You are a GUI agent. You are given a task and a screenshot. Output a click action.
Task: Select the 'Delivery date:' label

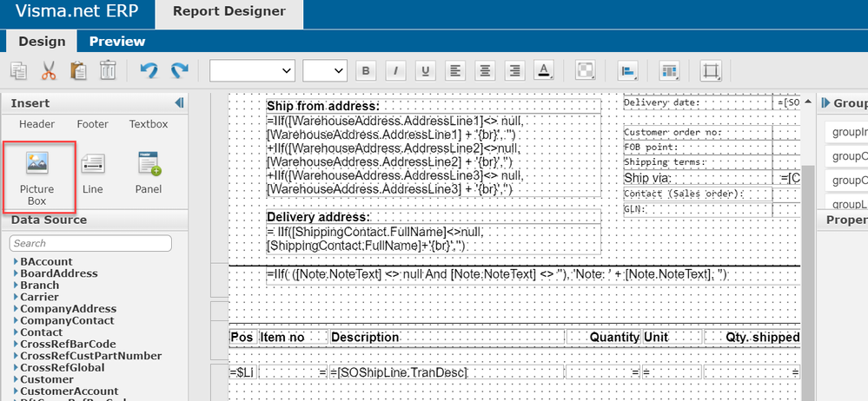coord(698,102)
